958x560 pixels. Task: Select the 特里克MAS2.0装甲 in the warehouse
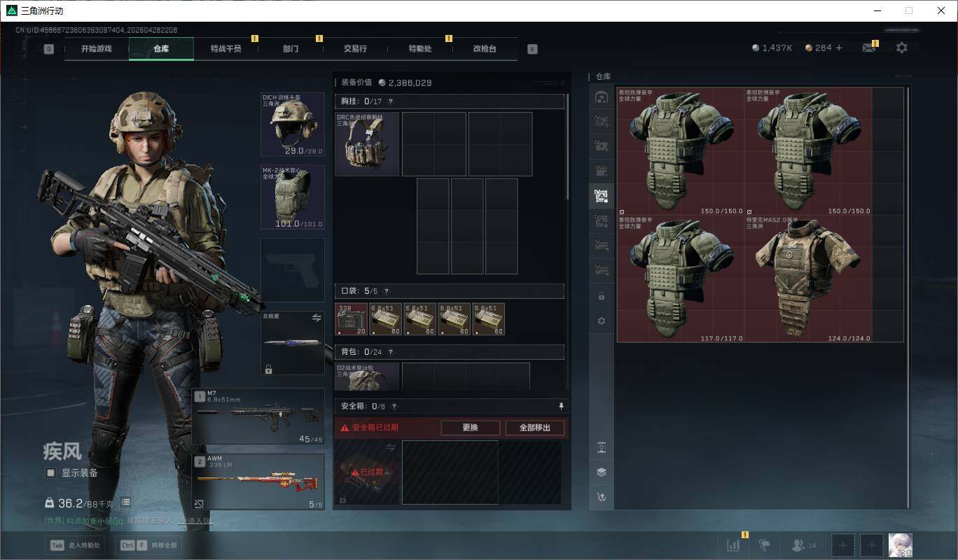(809, 279)
